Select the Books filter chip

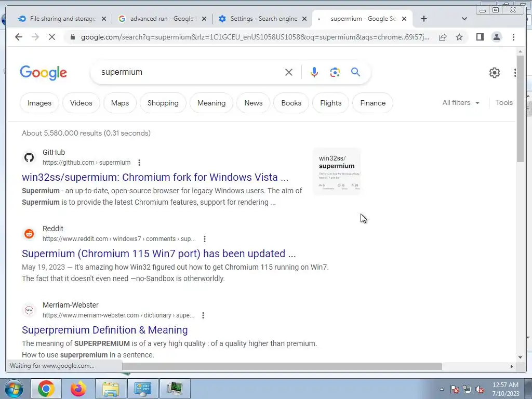[x=291, y=103]
